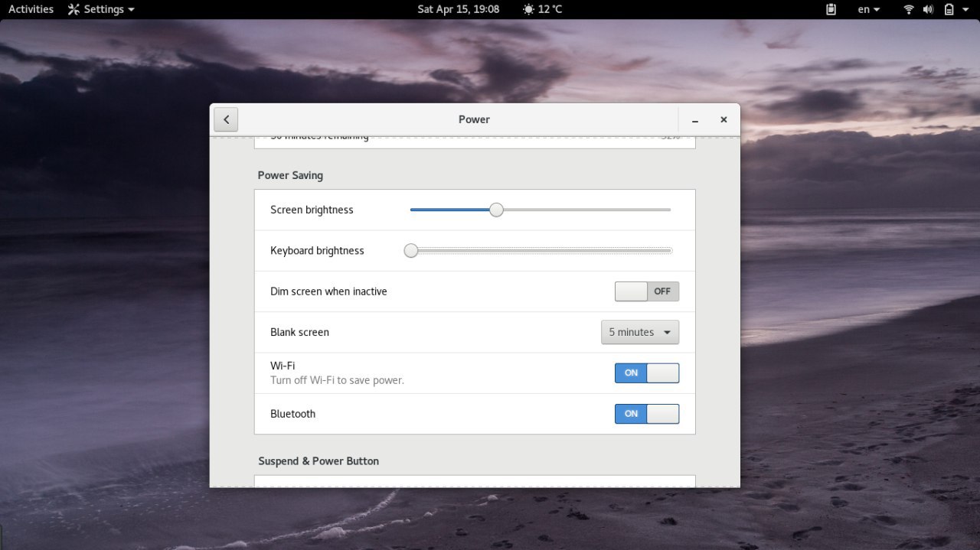Image resolution: width=980 pixels, height=550 pixels.
Task: Open the weather indicator showing 12 °C
Action: pos(542,9)
